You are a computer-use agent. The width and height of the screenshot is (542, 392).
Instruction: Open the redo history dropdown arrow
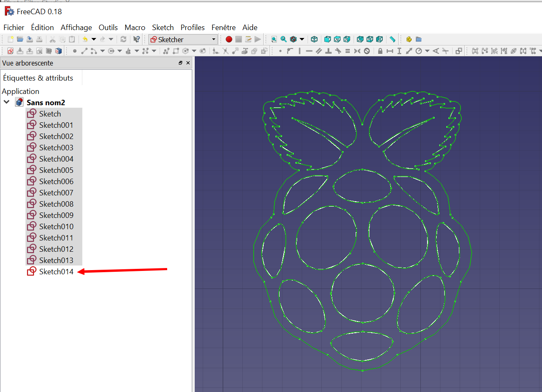(111, 39)
